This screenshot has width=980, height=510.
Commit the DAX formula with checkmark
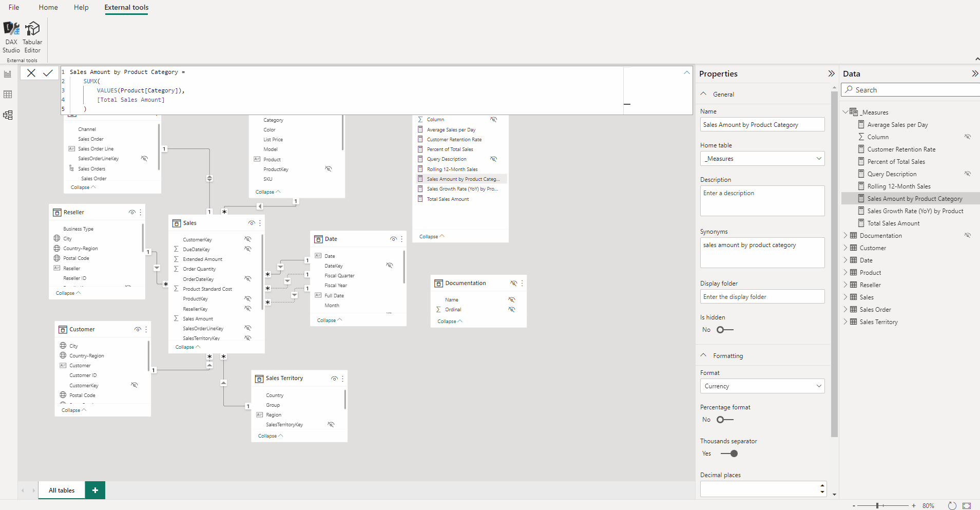[48, 73]
